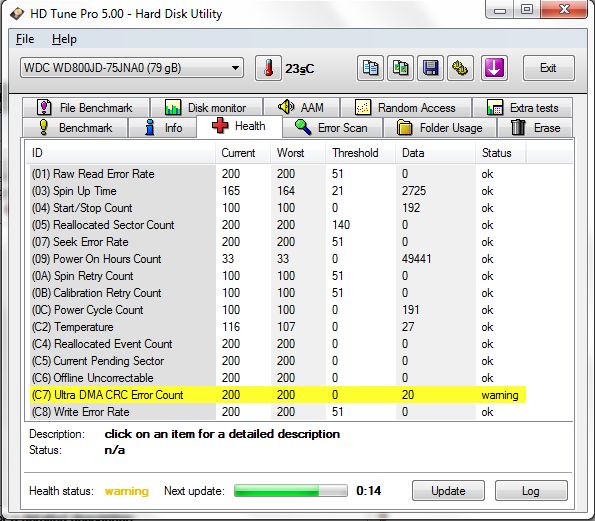595x521 pixels.
Task: Click the floppy disk save icon
Action: 430,68
